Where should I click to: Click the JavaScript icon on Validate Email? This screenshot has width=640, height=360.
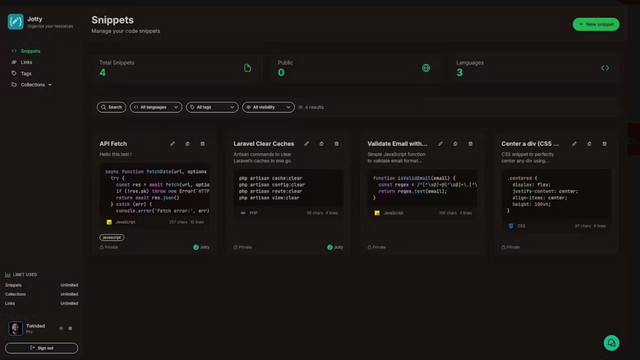(377, 213)
